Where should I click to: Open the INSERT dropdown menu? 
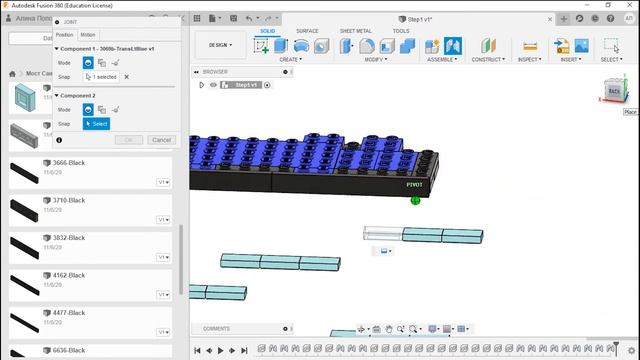[571, 60]
